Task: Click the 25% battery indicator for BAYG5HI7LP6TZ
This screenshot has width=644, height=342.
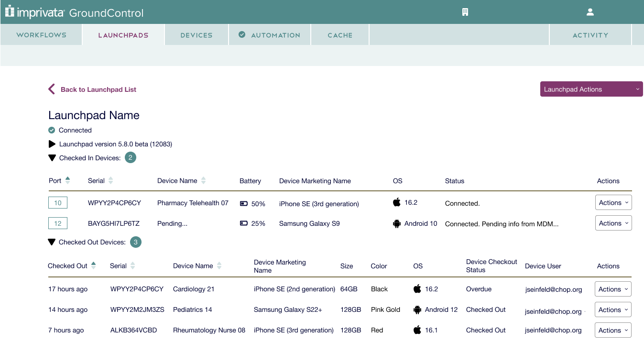Action: point(243,223)
